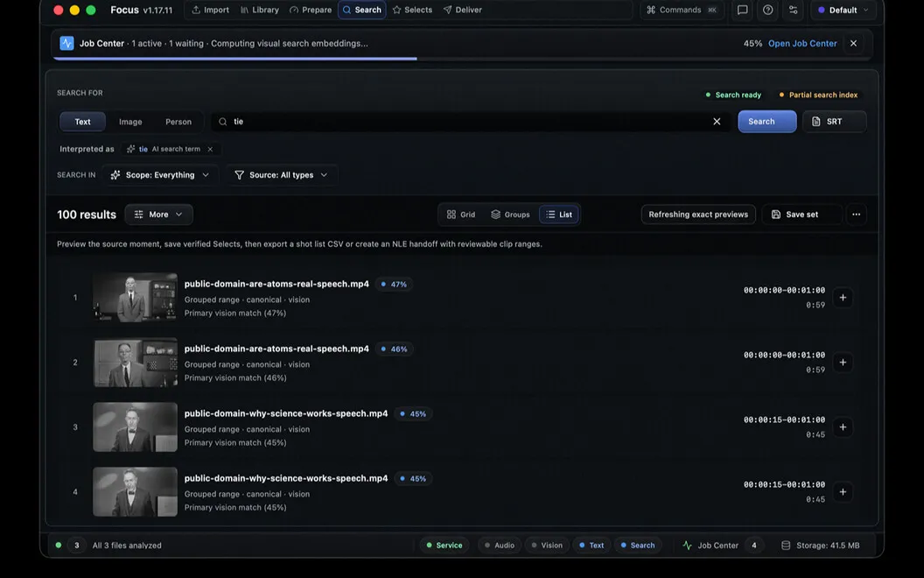Switch results to List view
Image resolution: width=924 pixels, height=578 pixels.
click(x=559, y=215)
